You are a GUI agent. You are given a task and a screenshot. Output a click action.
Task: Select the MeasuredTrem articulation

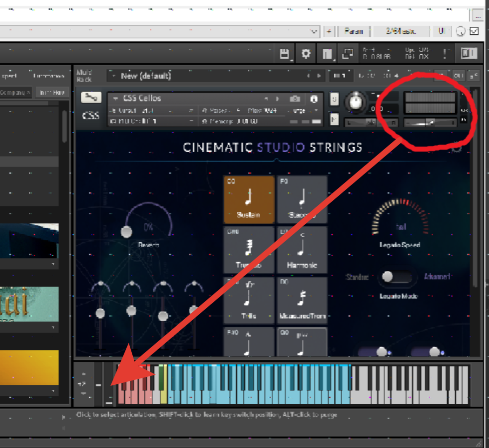pyautogui.click(x=302, y=300)
